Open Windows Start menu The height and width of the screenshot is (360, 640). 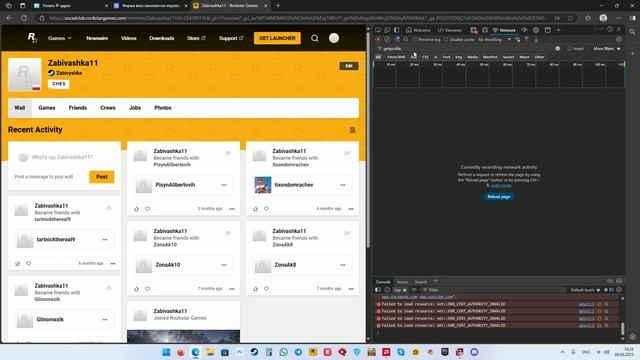[x=166, y=352]
